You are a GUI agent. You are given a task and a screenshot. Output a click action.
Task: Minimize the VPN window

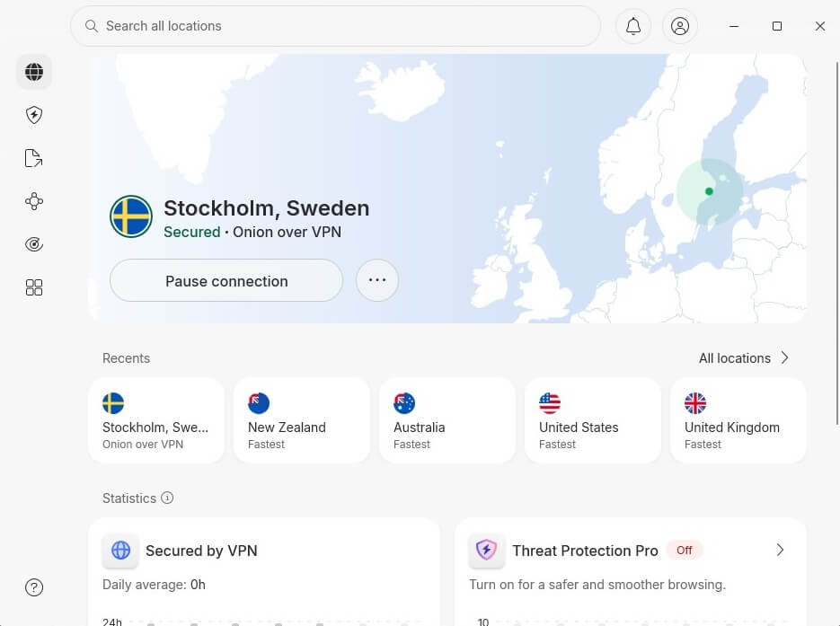[734, 26]
